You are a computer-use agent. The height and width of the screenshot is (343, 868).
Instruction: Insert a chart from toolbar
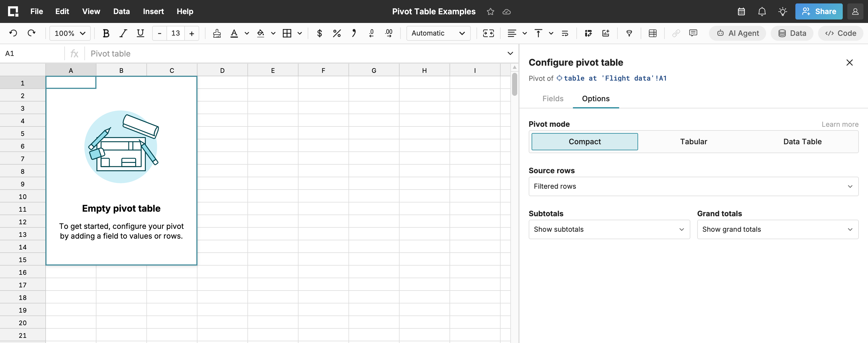click(x=606, y=33)
